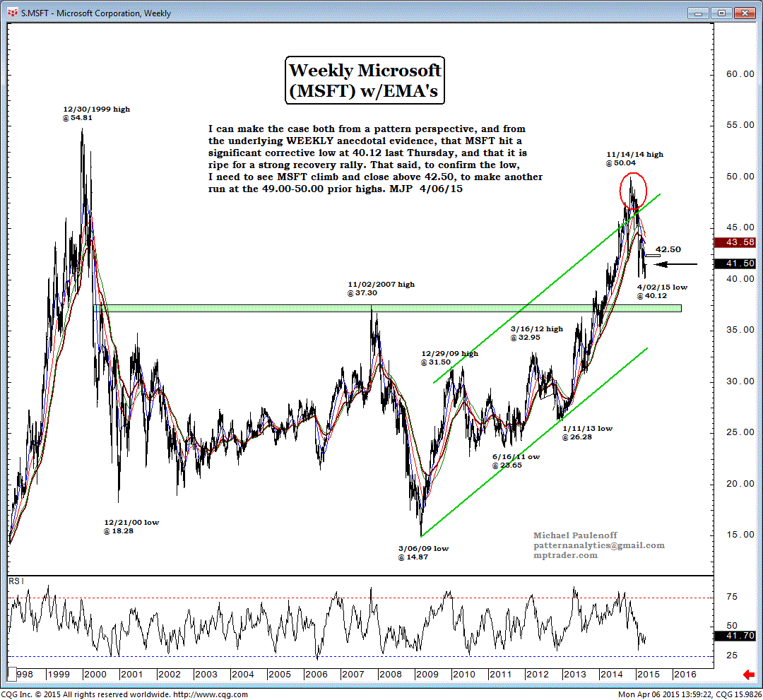
Task: Minimize the S.MSFT chart window
Action: point(698,13)
